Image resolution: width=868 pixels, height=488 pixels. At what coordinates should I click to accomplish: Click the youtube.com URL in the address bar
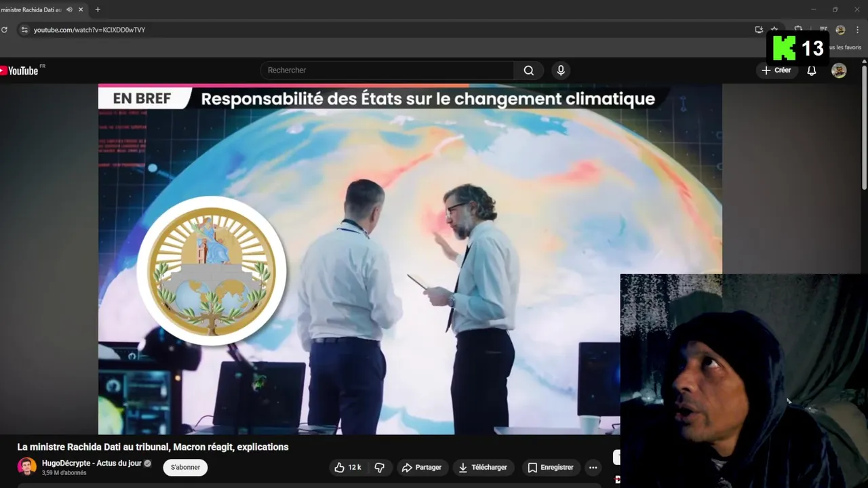pyautogui.click(x=90, y=30)
